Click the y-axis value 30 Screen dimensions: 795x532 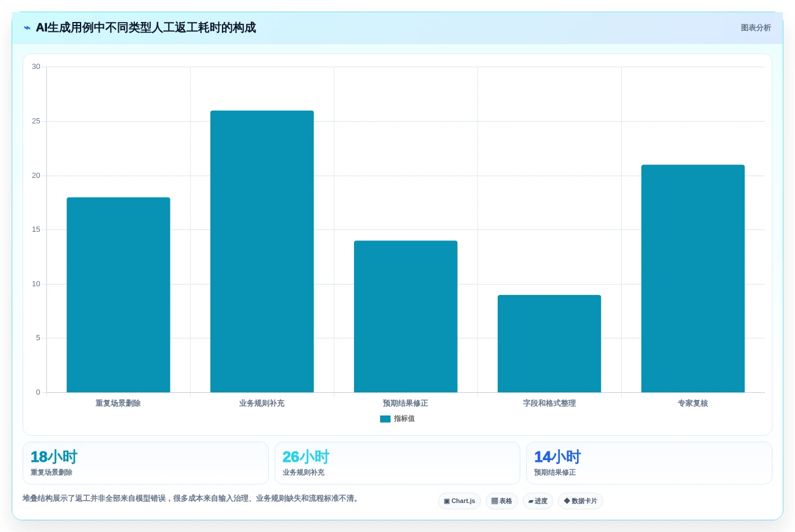coord(36,67)
